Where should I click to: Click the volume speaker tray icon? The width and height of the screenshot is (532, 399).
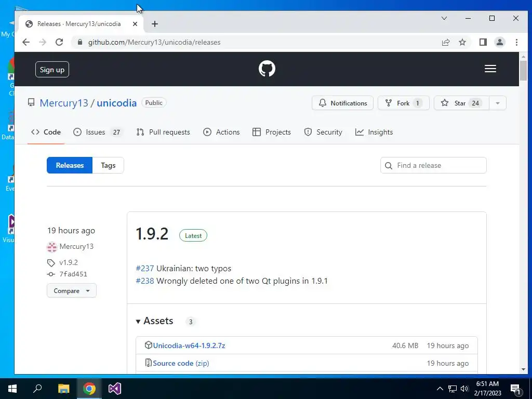(x=464, y=389)
